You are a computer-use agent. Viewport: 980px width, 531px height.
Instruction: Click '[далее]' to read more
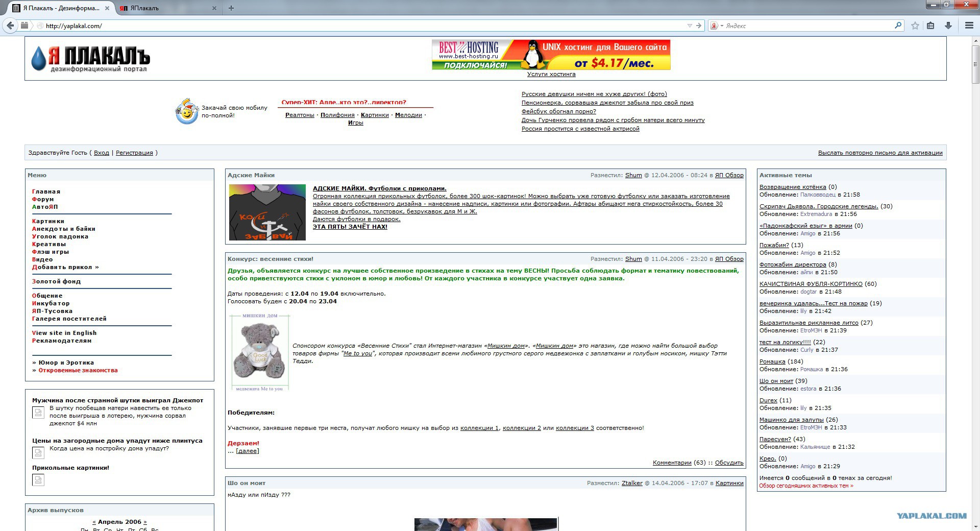click(248, 451)
